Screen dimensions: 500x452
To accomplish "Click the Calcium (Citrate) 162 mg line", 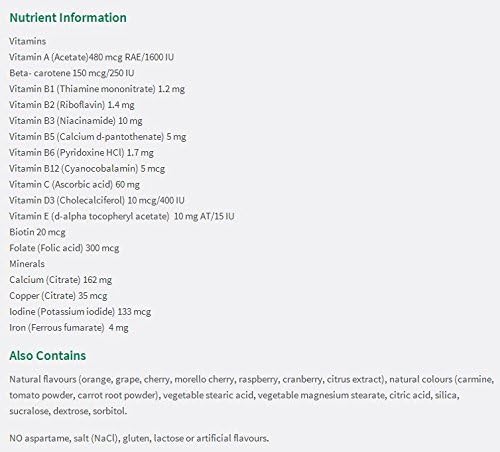I will (61, 280).
